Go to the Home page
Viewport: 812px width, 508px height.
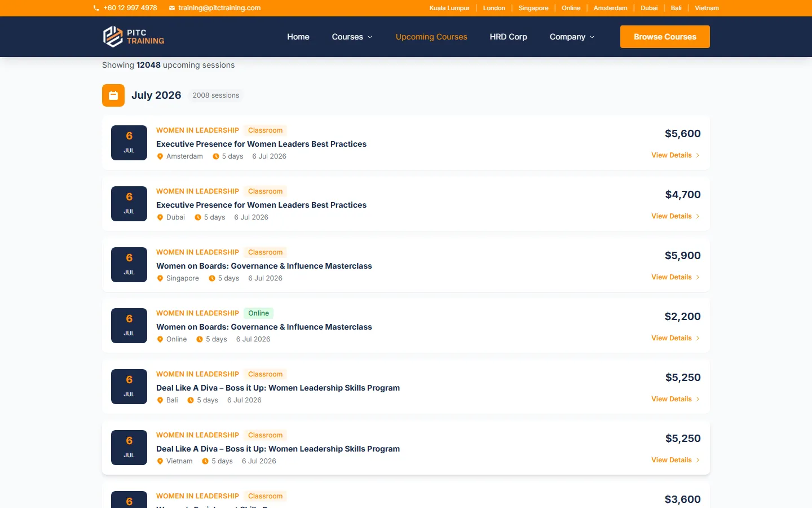[298, 37]
